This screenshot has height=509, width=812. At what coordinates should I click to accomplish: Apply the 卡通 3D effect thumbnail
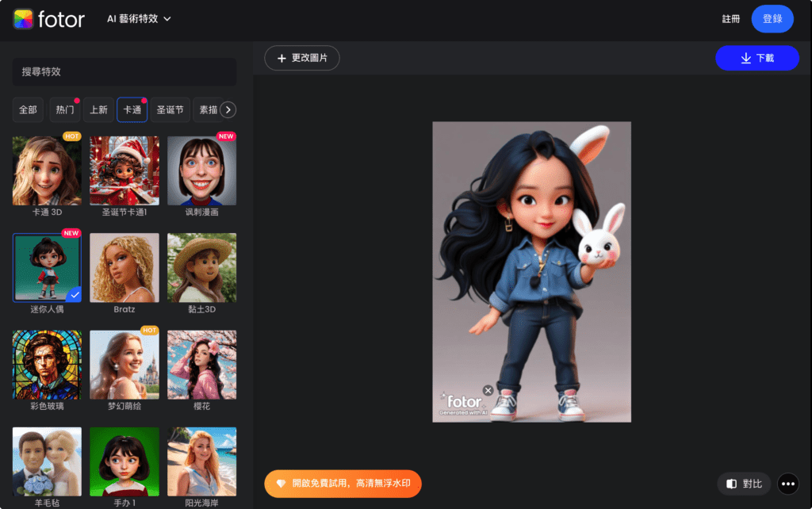click(47, 171)
